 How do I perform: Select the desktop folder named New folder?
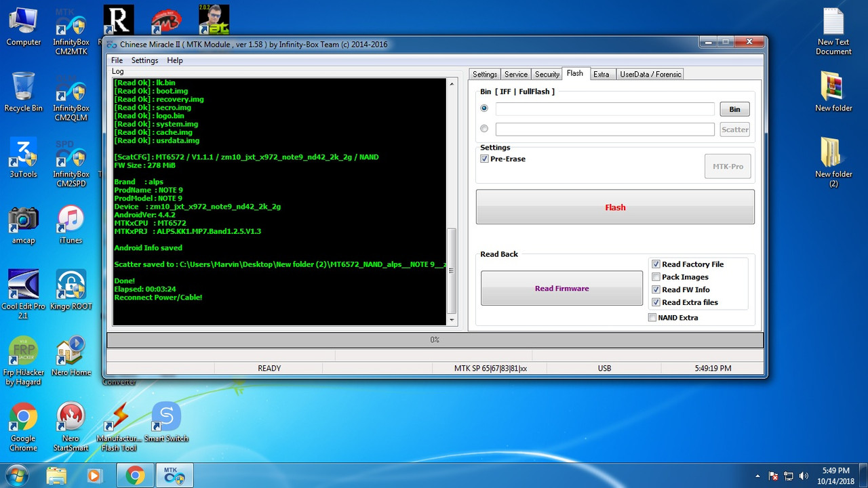(833, 92)
